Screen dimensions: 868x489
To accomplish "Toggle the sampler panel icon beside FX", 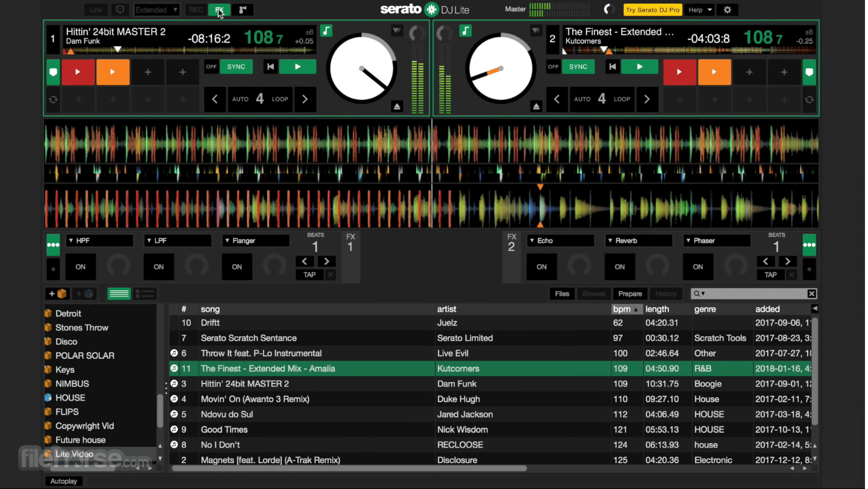I will point(242,10).
